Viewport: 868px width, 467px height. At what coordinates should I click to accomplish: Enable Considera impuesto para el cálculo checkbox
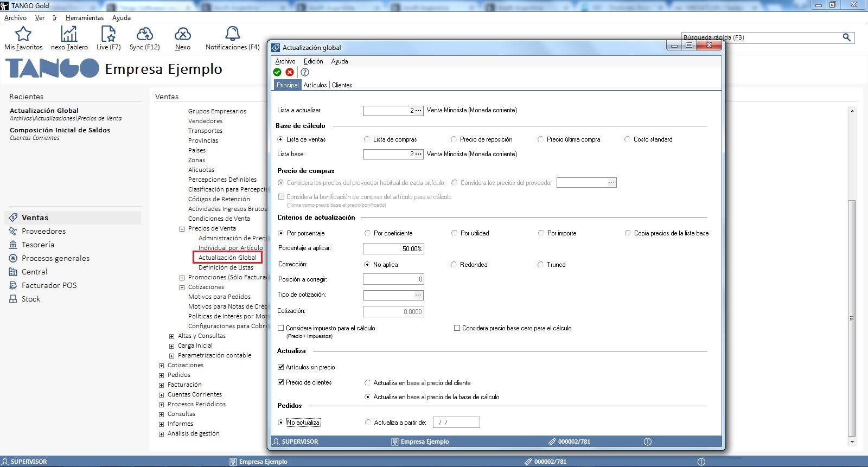281,328
